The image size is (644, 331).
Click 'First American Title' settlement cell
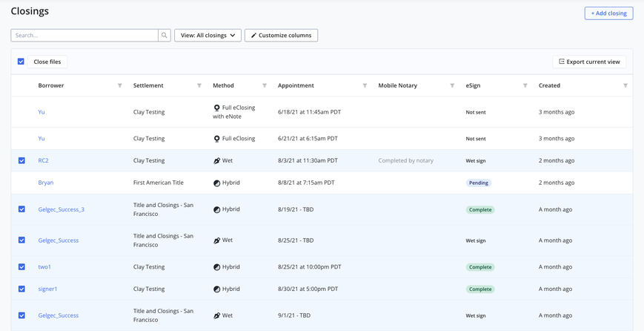tap(159, 183)
